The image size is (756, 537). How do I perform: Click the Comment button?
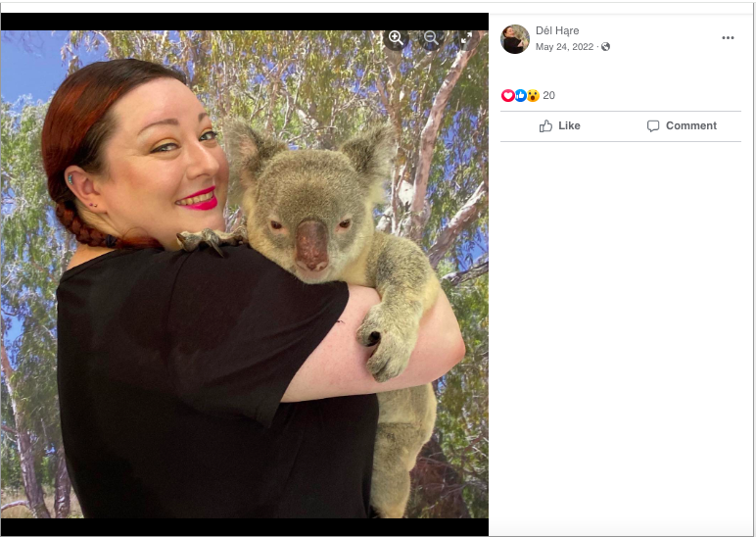click(x=682, y=126)
